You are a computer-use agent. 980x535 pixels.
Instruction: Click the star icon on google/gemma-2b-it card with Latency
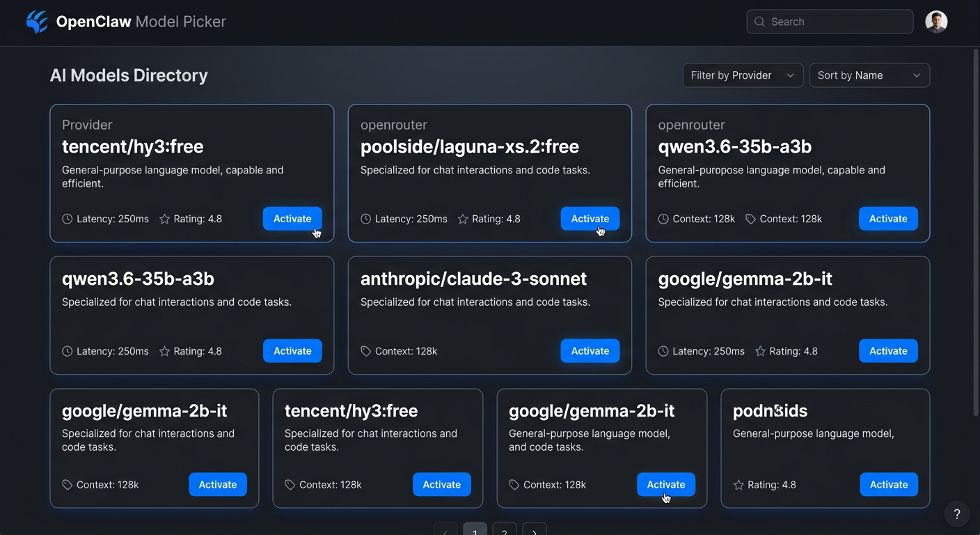coord(761,351)
